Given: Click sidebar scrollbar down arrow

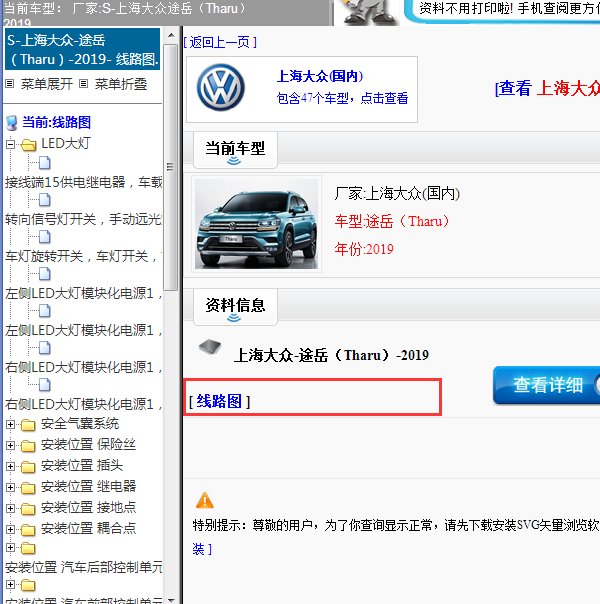Looking at the screenshot, I should 171,600.
